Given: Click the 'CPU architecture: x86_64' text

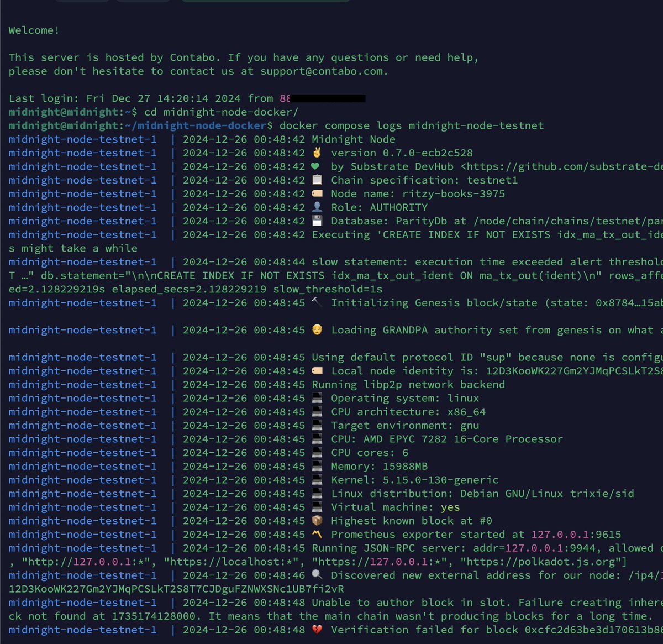Looking at the screenshot, I should click(x=408, y=412).
